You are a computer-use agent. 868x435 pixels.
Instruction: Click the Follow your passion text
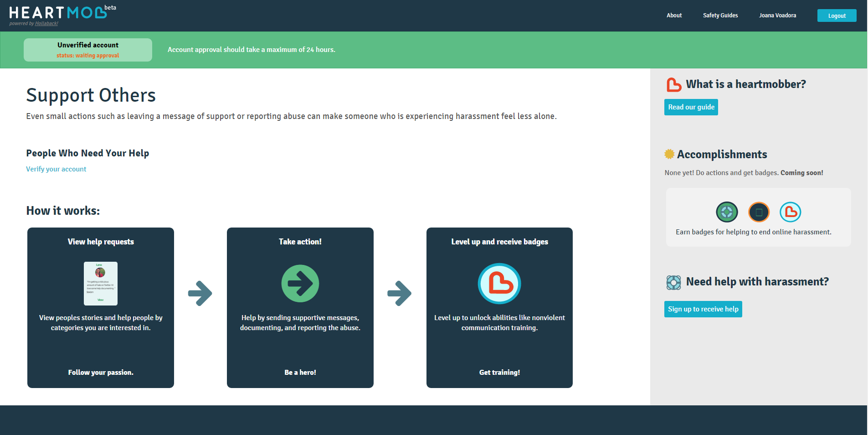pos(101,373)
